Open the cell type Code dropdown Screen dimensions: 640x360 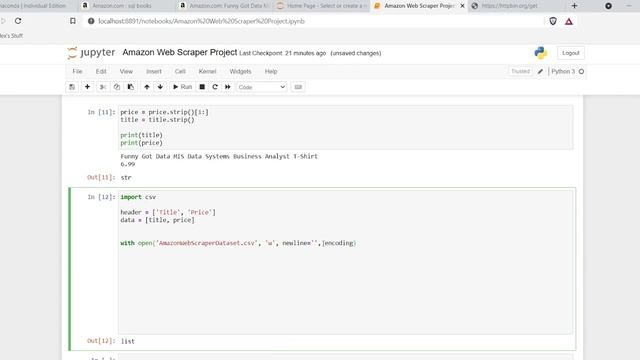262,87
